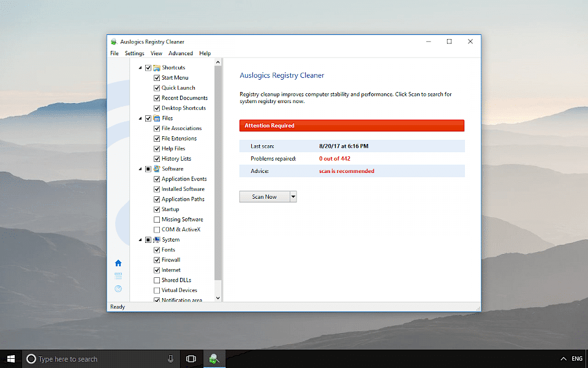Uncheck the File Associations checkbox
The height and width of the screenshot is (368, 588).
(x=157, y=129)
